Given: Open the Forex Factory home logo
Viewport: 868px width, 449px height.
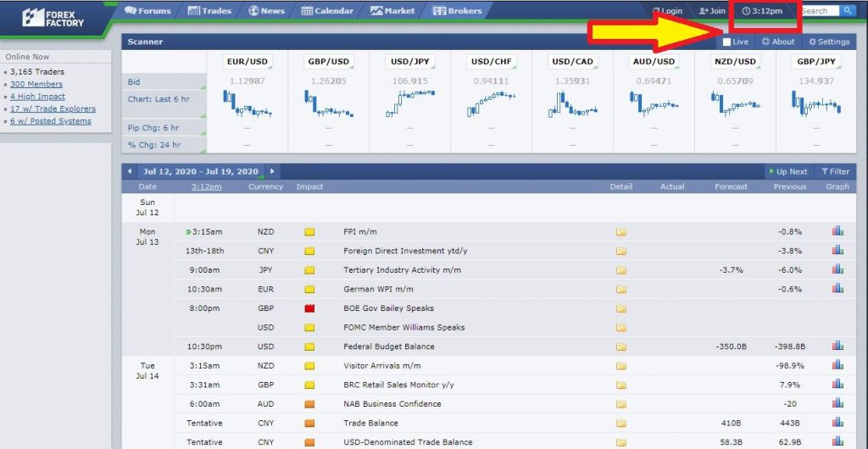Looking at the screenshot, I should (53, 18).
